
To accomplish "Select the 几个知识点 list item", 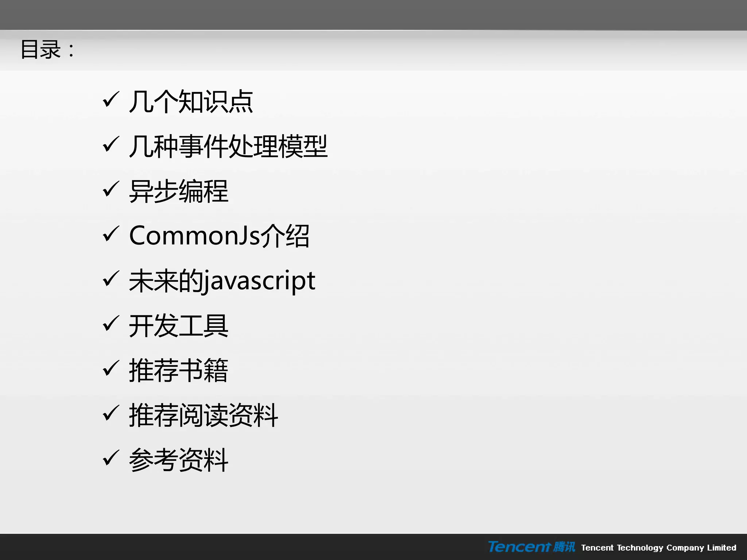I will [191, 101].
